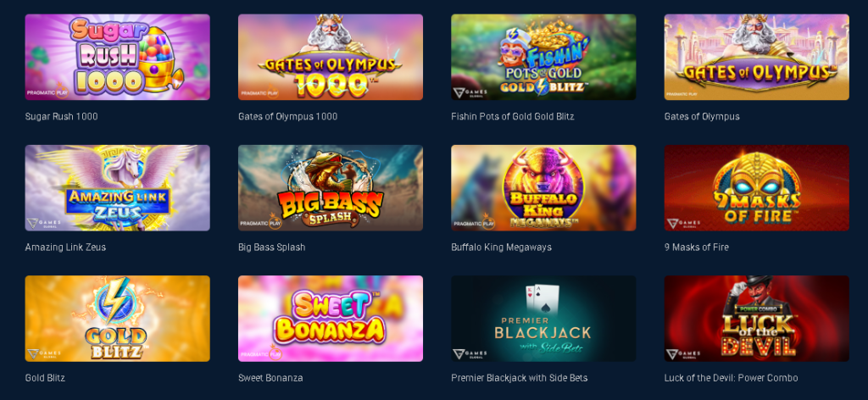Click 'Premier Blackjack with Side Bets' title text

pyautogui.click(x=520, y=378)
